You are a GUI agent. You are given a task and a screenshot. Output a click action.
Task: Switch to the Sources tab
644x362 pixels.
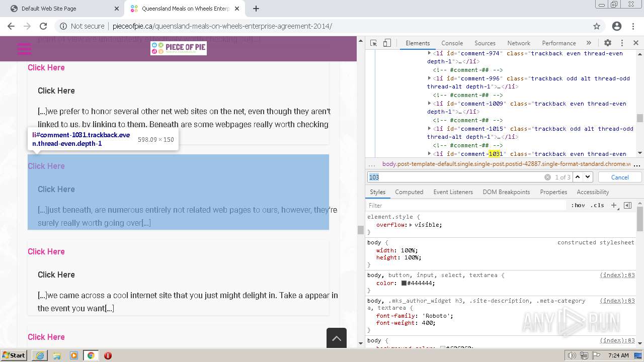[485, 43]
